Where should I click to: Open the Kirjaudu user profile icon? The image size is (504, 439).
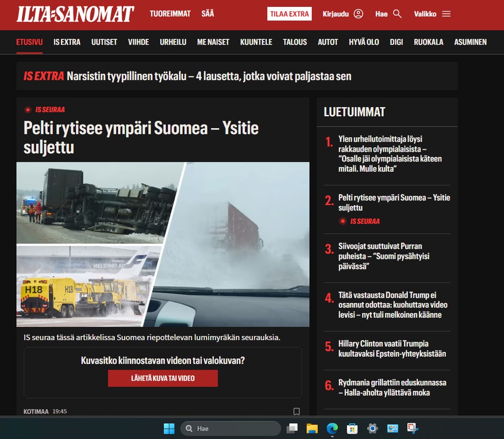(359, 14)
